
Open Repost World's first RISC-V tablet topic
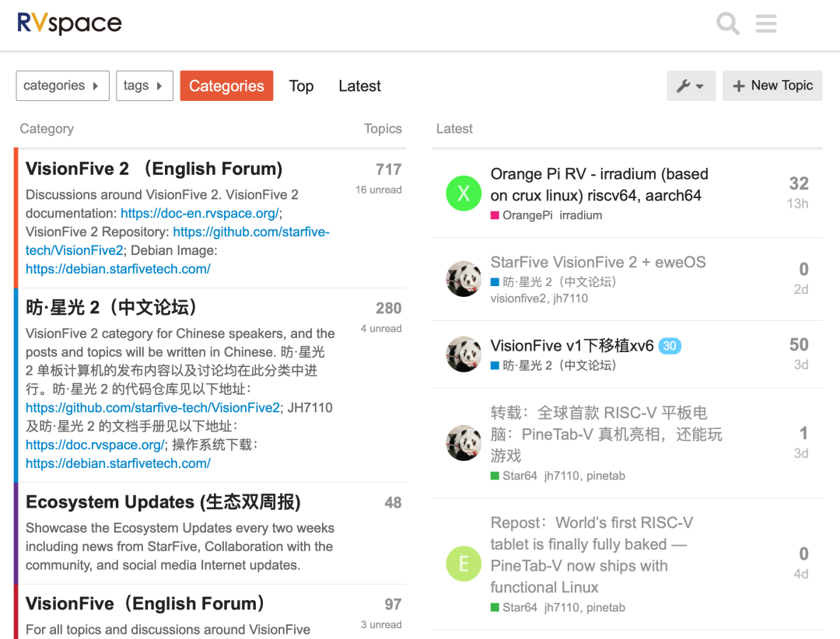(x=591, y=555)
